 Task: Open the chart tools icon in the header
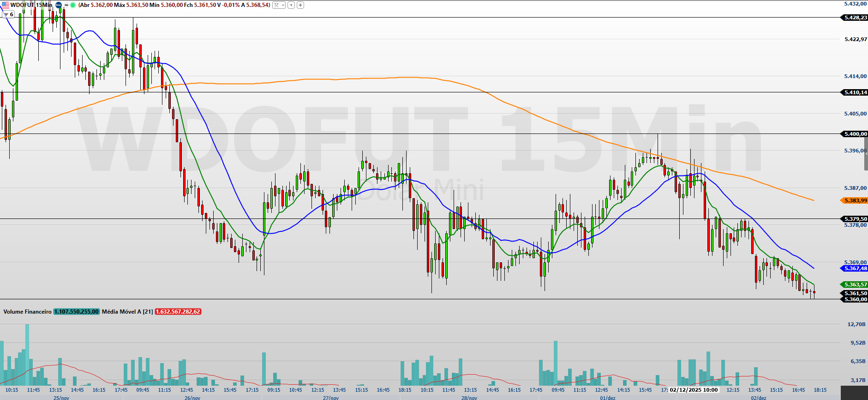(x=276, y=5)
